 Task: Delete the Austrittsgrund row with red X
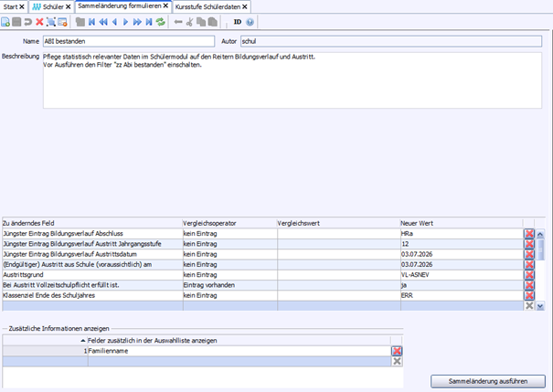[528, 274]
